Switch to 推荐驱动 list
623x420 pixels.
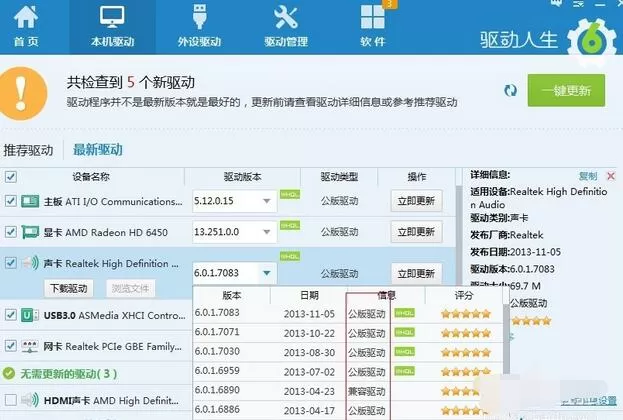pos(28,150)
